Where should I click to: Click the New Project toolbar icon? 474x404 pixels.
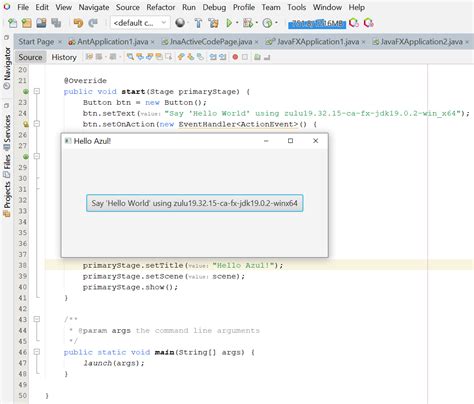tap(26, 23)
